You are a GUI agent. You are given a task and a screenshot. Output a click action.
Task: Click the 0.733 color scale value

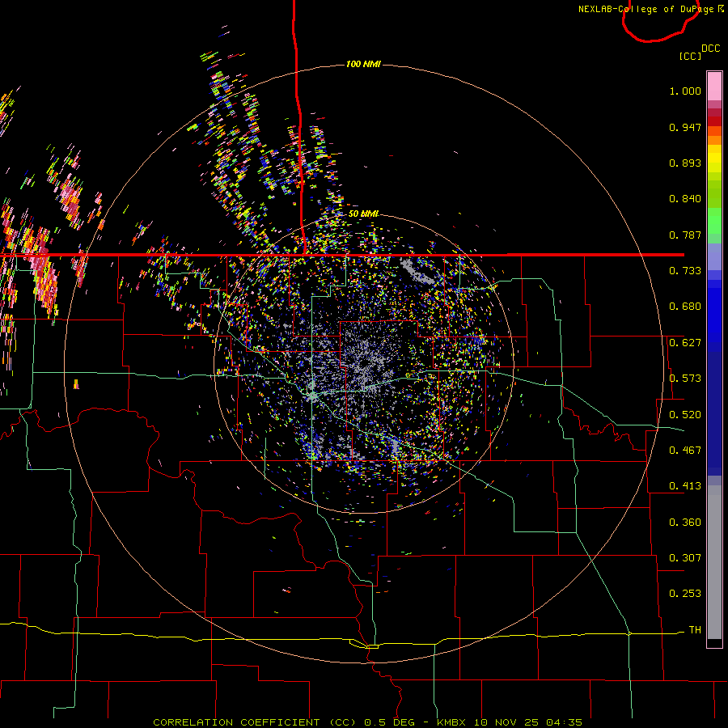685,271
